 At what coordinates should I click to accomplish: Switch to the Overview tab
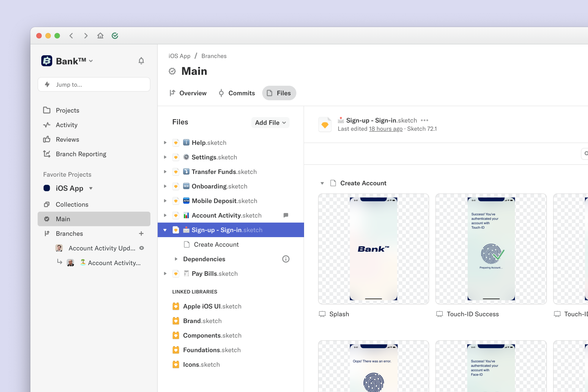click(188, 93)
